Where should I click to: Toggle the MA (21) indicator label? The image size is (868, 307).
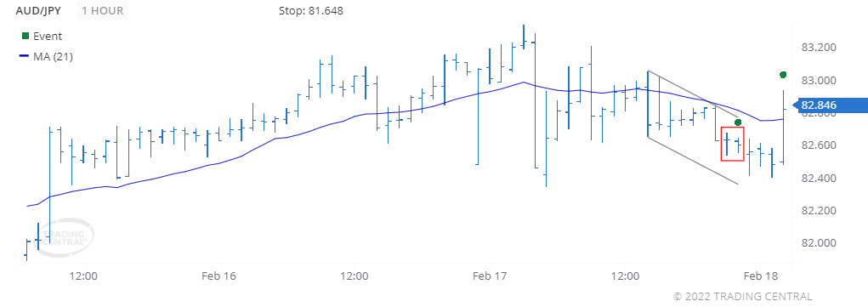47,56
